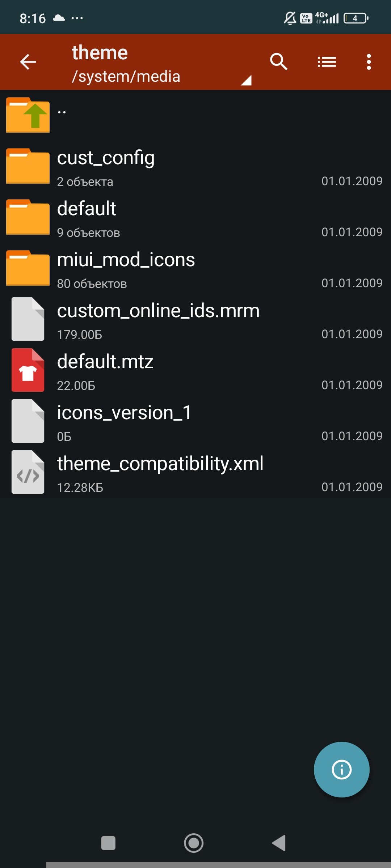Go up via parent folder icon

pos(28,115)
